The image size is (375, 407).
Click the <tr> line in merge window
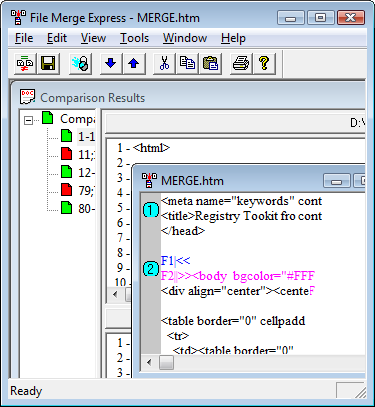(178, 336)
